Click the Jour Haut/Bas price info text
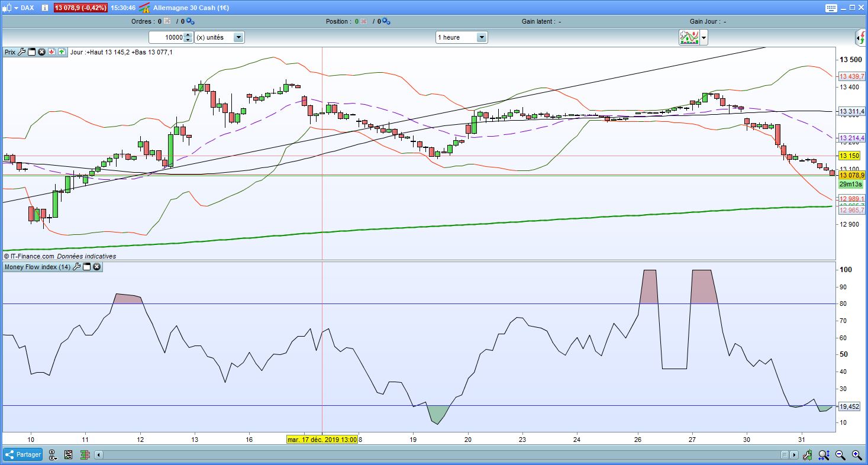The image size is (868, 465). tap(121, 52)
